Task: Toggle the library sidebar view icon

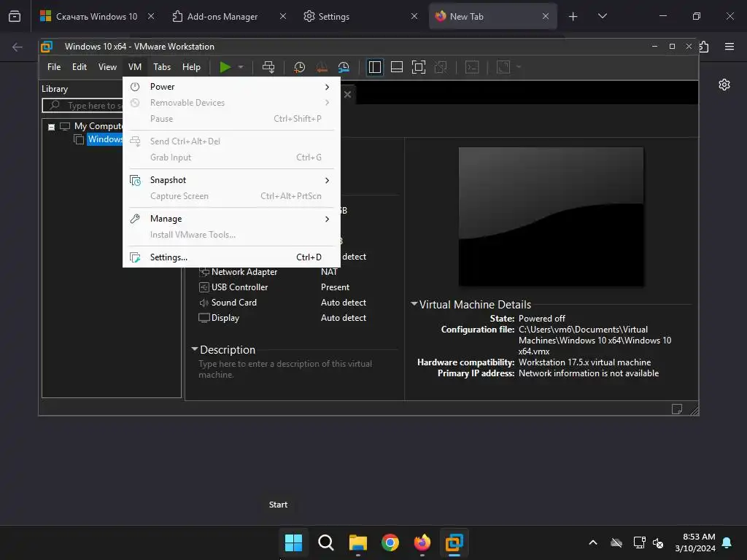Action: tap(375, 67)
